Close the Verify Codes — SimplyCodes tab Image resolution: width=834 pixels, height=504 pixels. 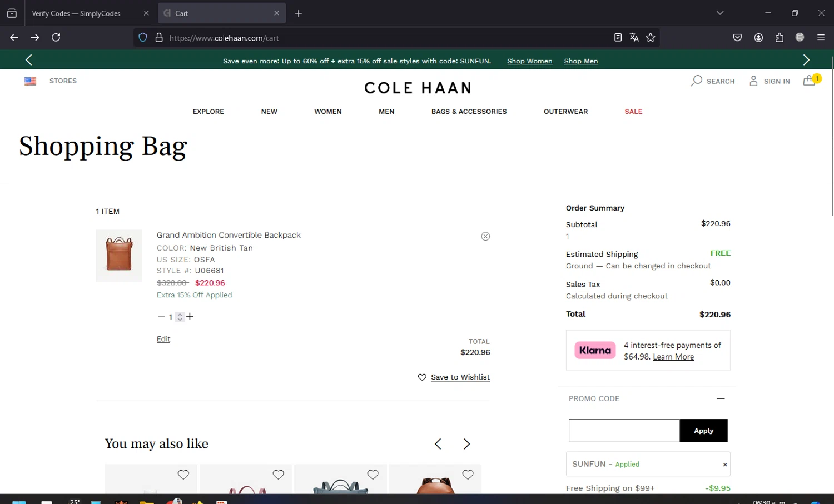[x=146, y=13]
